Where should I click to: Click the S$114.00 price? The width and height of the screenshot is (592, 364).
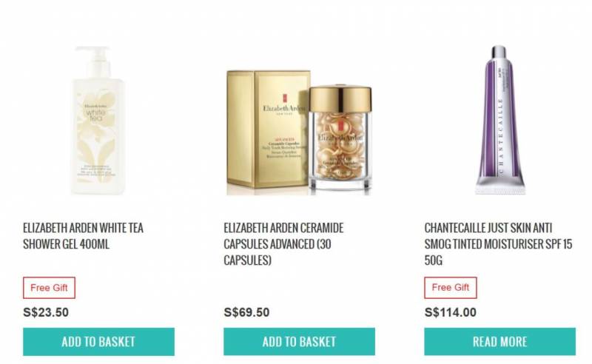point(451,312)
